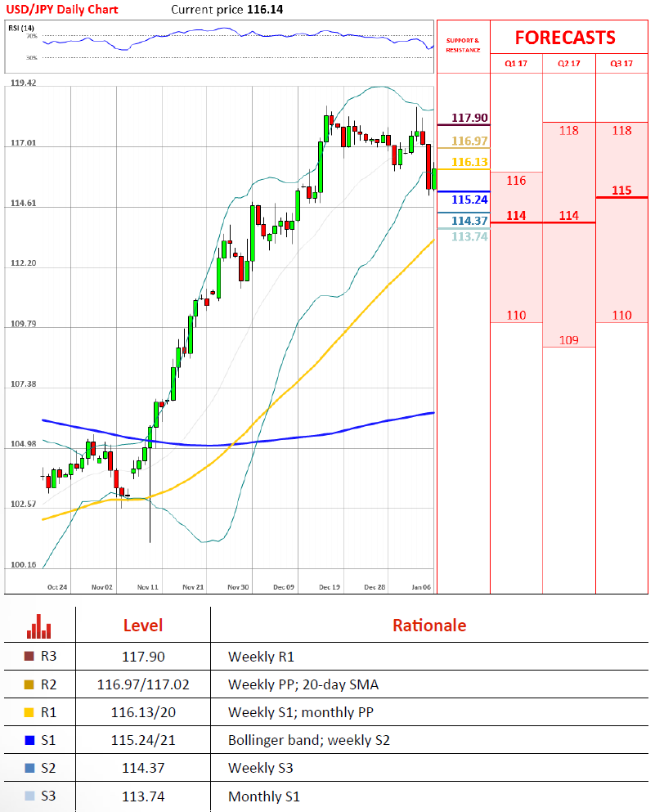Click the Weekly S3 rationale text
655x812 pixels.
click(261, 768)
